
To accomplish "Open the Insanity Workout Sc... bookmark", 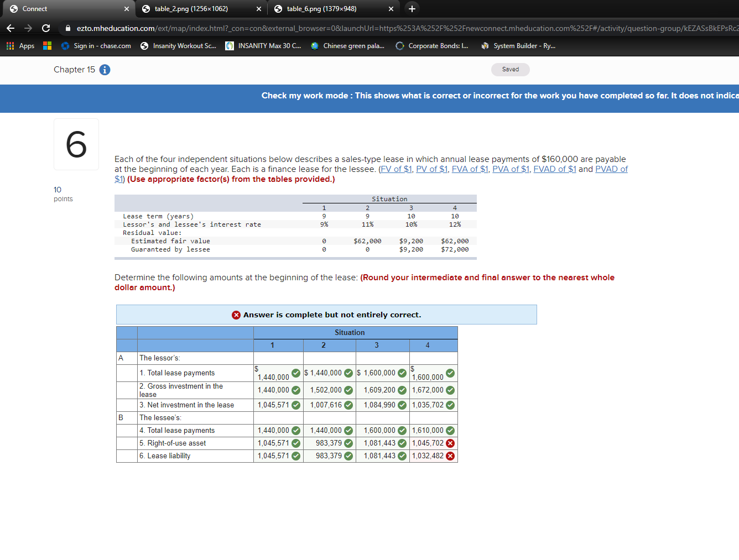I will (178, 46).
